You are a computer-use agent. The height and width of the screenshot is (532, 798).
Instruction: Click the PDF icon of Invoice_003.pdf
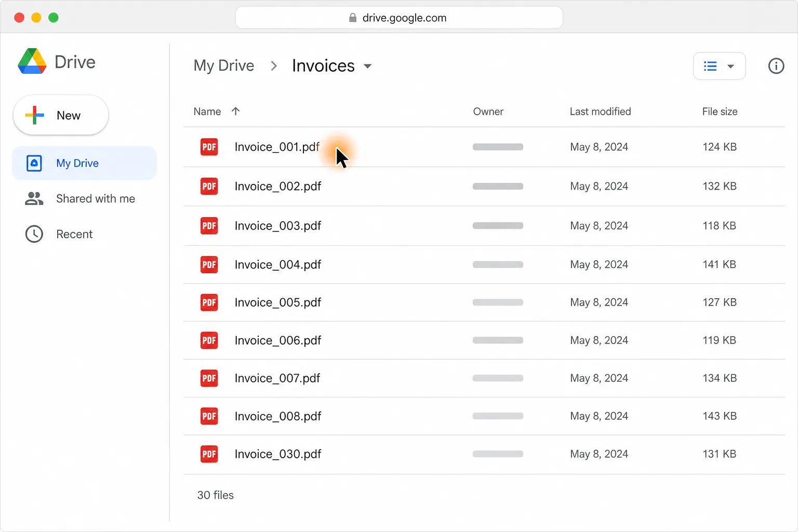209,225
